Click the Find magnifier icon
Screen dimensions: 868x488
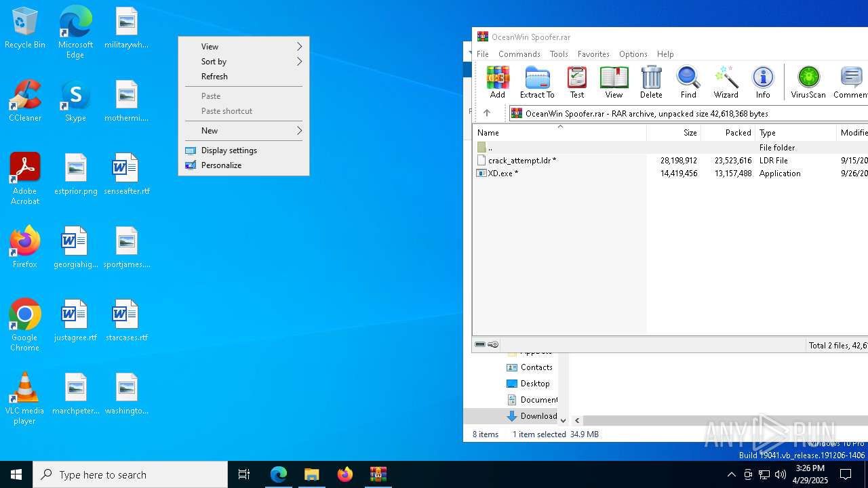click(688, 82)
